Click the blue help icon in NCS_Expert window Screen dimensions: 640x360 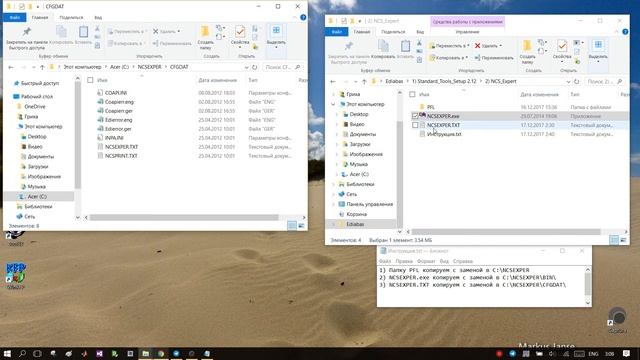625,32
